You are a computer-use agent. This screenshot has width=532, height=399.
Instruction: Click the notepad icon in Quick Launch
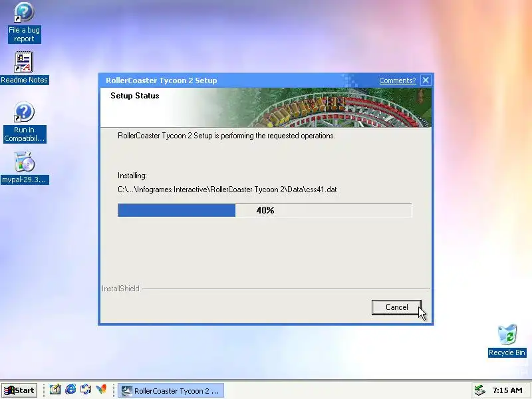[x=55, y=390]
